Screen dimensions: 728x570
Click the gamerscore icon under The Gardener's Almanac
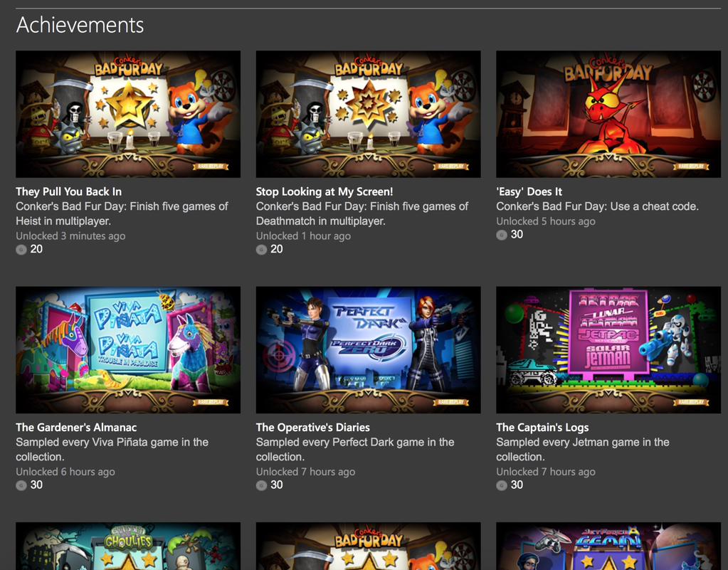(x=21, y=485)
